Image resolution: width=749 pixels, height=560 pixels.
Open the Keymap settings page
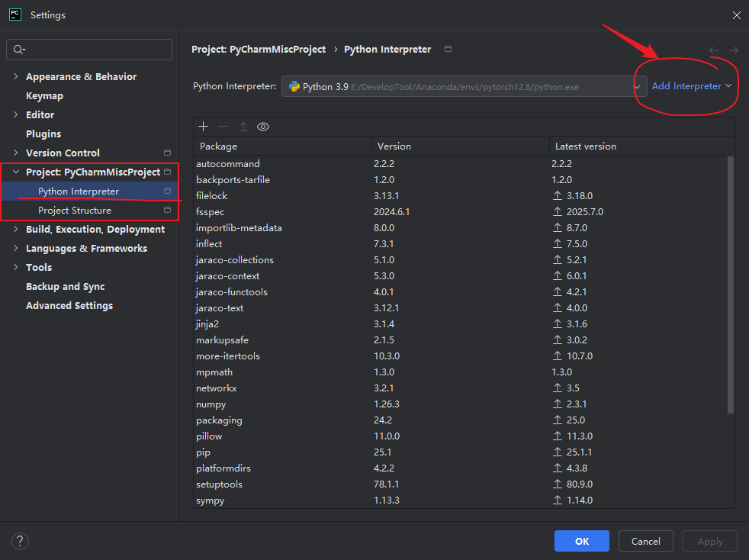pyautogui.click(x=44, y=95)
